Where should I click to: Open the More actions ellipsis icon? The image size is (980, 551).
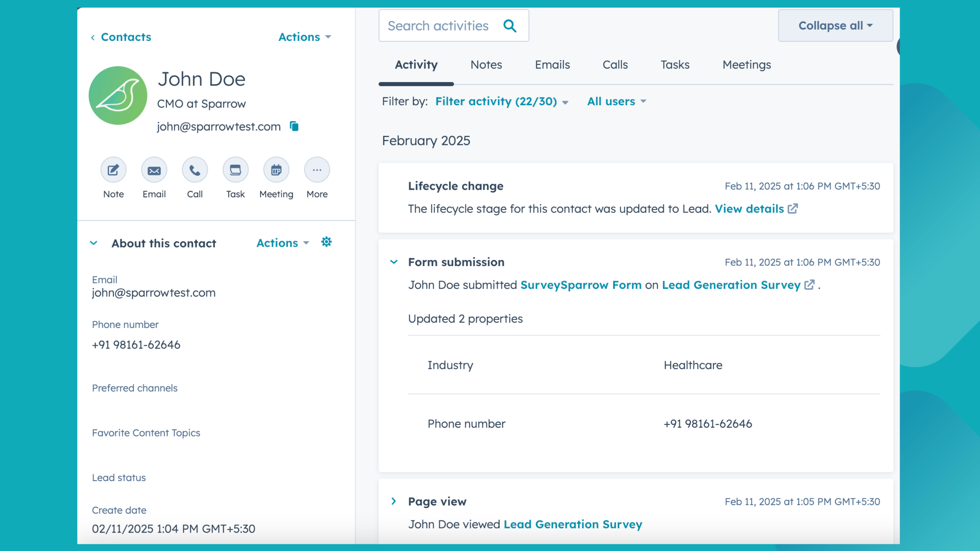point(317,170)
